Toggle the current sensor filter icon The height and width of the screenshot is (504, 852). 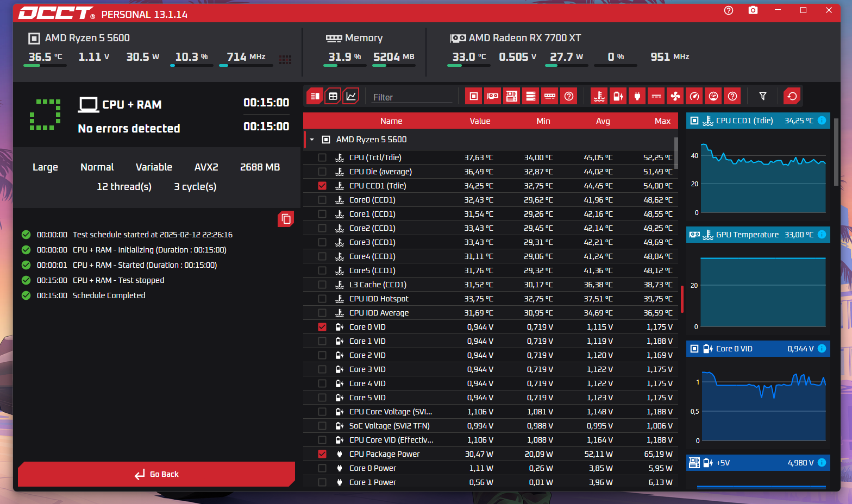click(656, 96)
